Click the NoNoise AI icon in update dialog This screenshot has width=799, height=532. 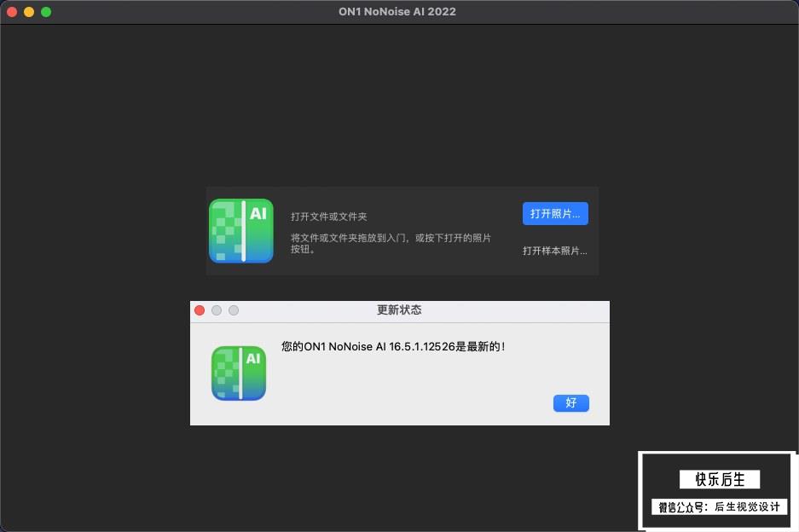coord(239,373)
